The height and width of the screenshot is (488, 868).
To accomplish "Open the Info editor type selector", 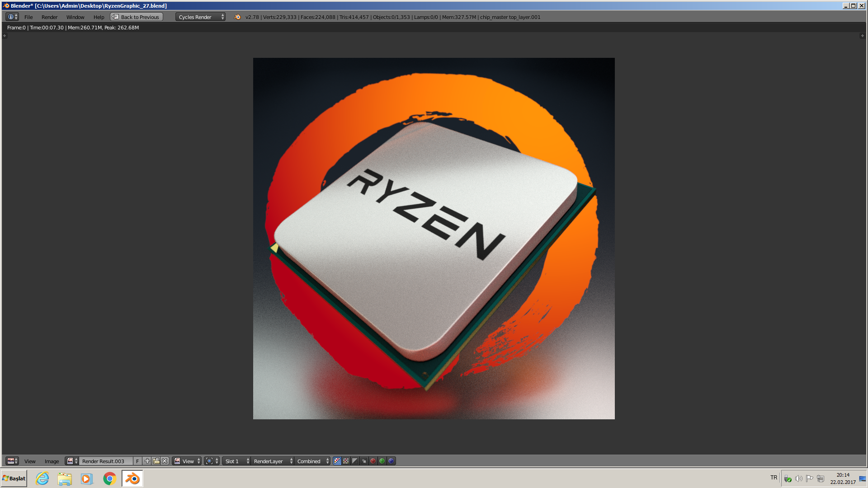I will pos(12,17).
